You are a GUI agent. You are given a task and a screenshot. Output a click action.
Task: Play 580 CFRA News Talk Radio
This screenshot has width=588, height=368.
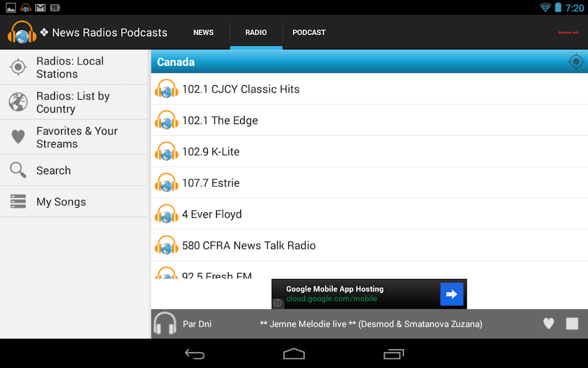pos(369,245)
